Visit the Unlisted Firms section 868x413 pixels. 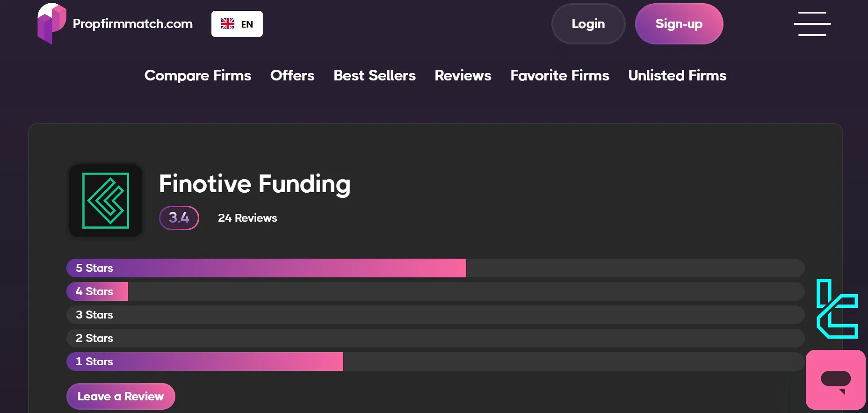(x=677, y=75)
